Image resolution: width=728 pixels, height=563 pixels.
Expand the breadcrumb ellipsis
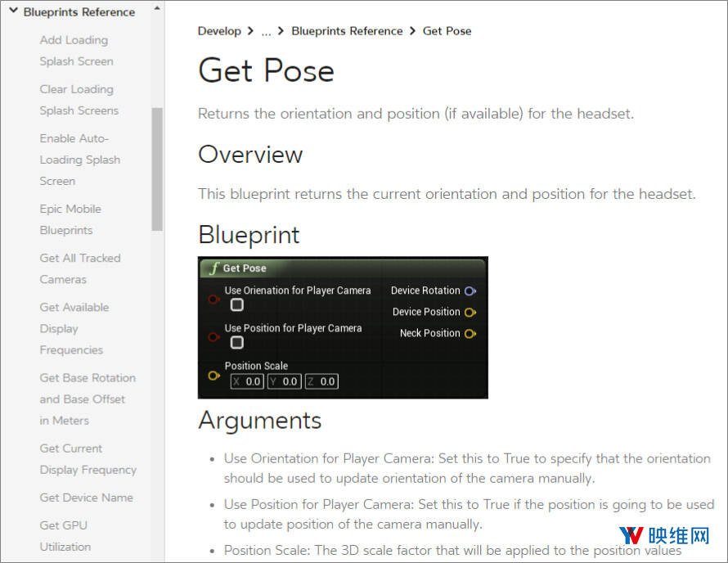tap(266, 31)
